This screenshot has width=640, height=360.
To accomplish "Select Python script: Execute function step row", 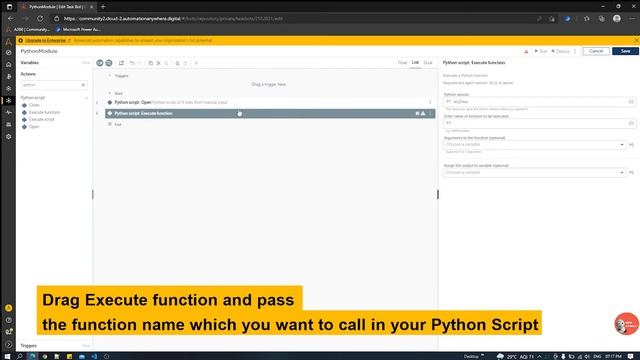I will [x=270, y=113].
